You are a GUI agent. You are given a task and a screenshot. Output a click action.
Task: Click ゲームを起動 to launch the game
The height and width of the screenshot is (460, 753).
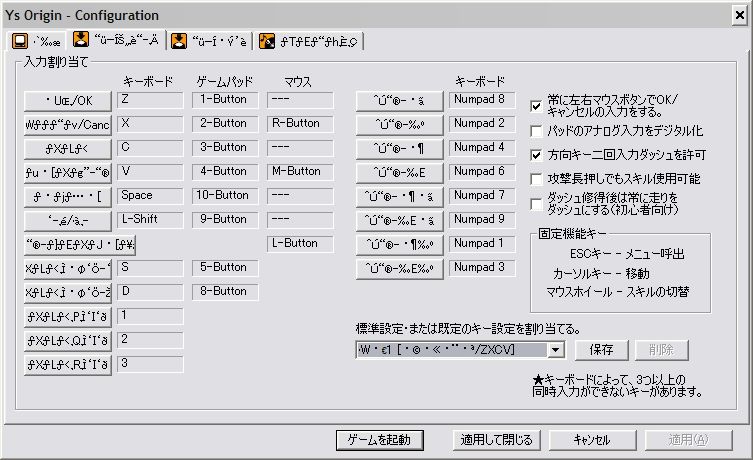pos(379,440)
